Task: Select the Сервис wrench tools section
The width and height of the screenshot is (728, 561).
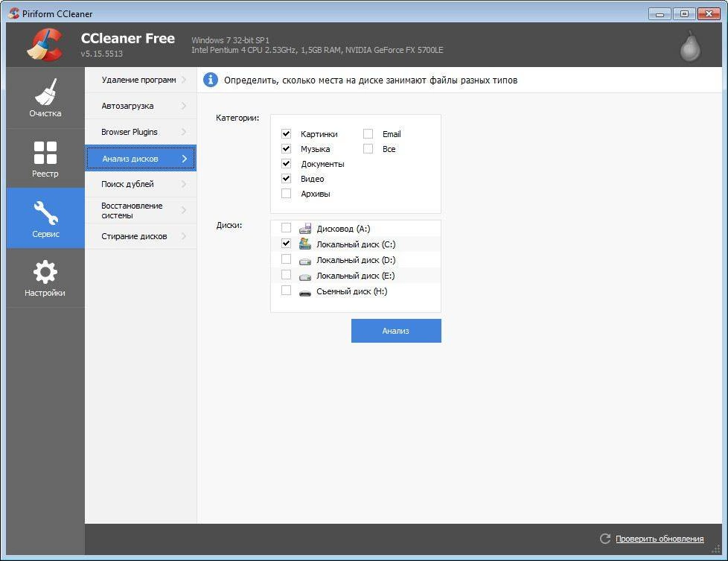Action: pyautogui.click(x=45, y=218)
